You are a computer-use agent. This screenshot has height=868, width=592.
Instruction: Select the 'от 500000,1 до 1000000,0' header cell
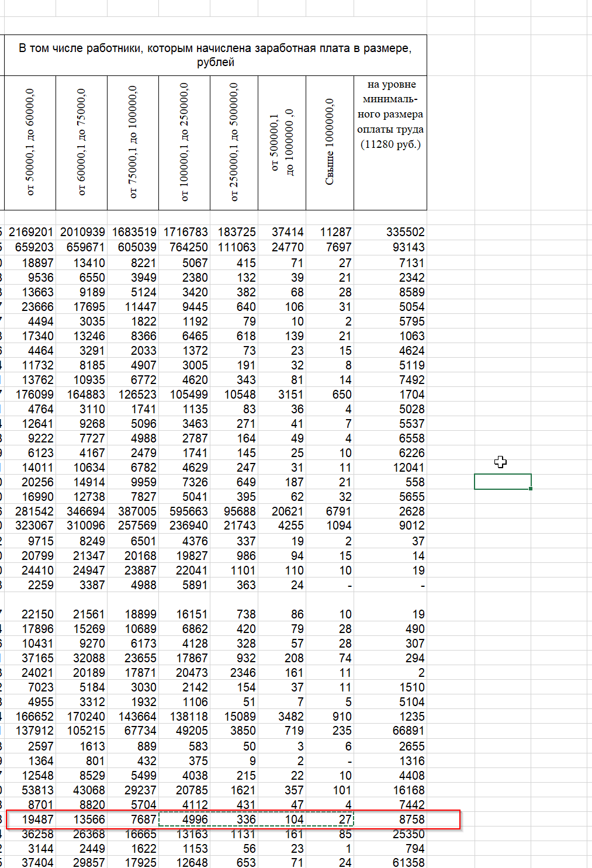tap(282, 143)
